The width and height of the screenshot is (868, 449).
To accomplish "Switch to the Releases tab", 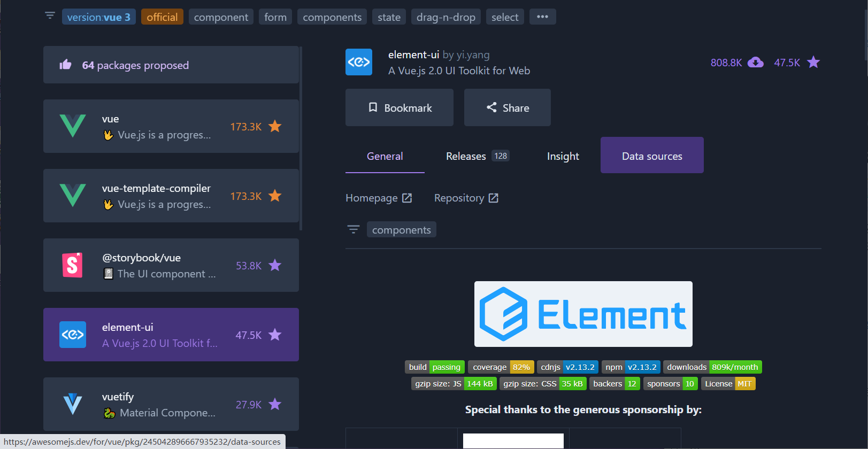I will tap(478, 156).
